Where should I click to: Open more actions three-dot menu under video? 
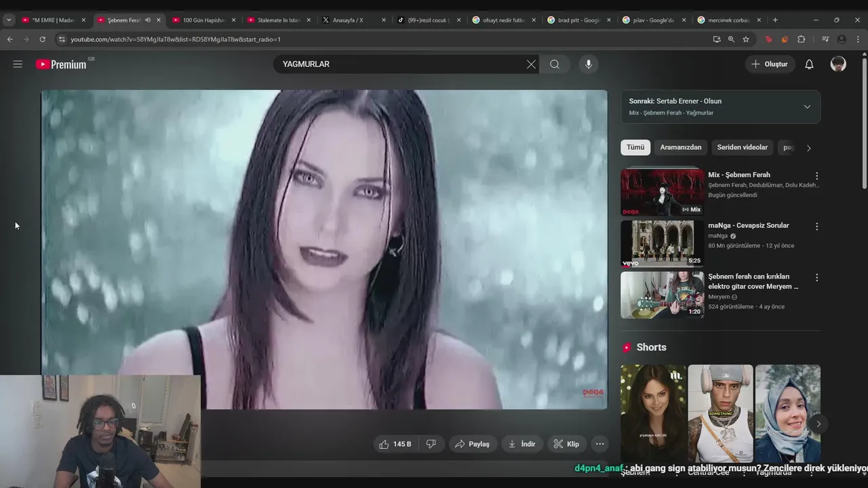(x=599, y=444)
